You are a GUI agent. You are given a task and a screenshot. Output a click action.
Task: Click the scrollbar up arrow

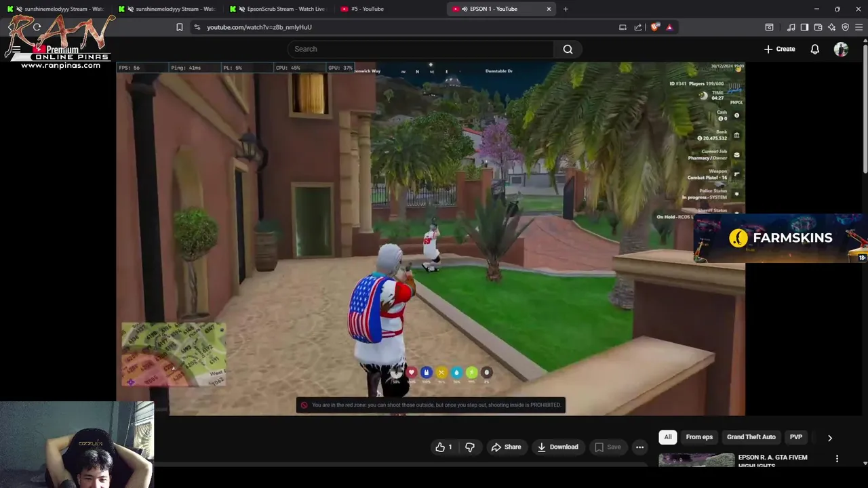865,41
